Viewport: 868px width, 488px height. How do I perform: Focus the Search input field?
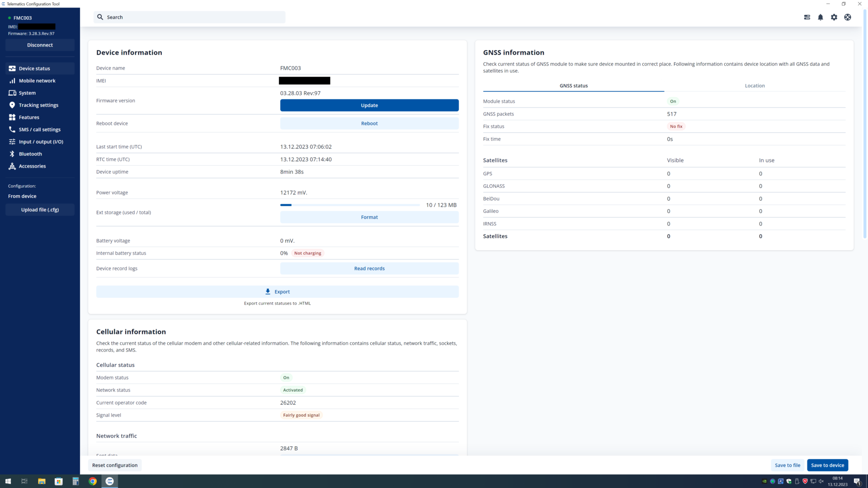click(x=189, y=17)
